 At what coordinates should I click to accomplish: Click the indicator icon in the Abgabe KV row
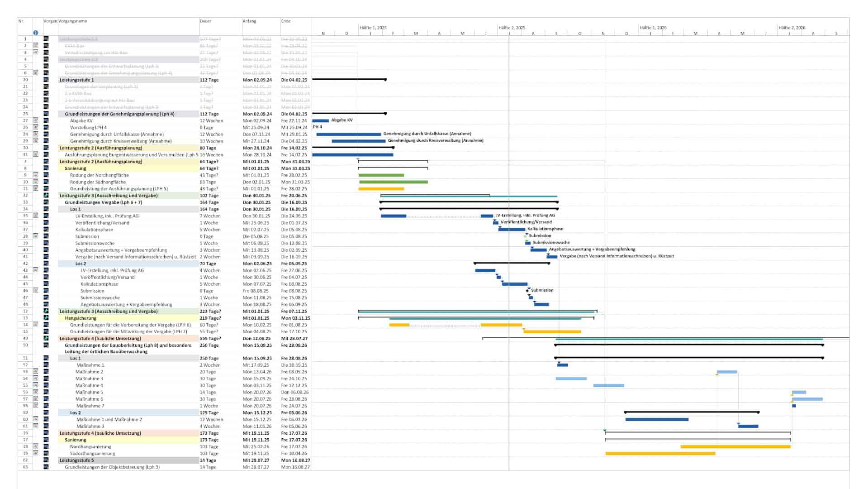click(36, 120)
